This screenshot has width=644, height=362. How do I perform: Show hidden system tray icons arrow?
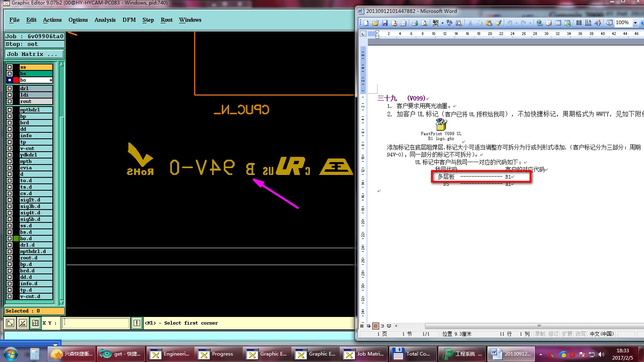(x=541, y=354)
